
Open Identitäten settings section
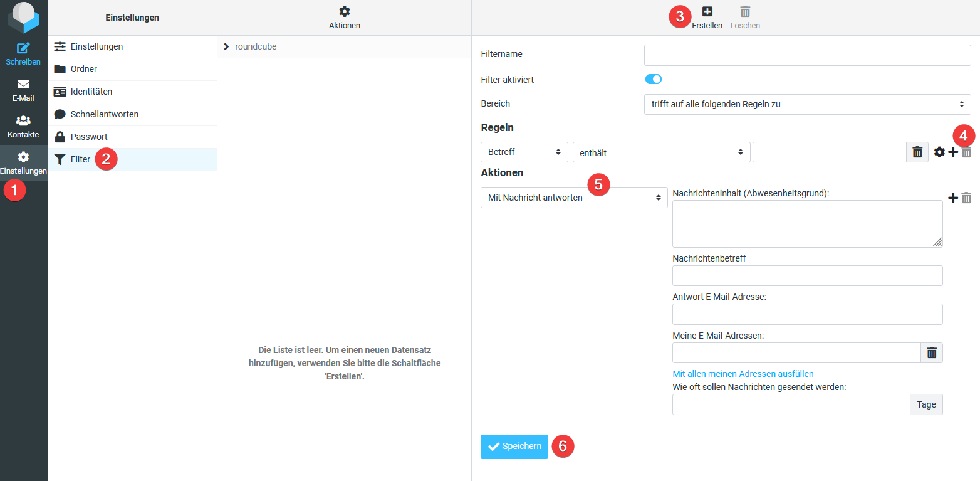(x=91, y=92)
